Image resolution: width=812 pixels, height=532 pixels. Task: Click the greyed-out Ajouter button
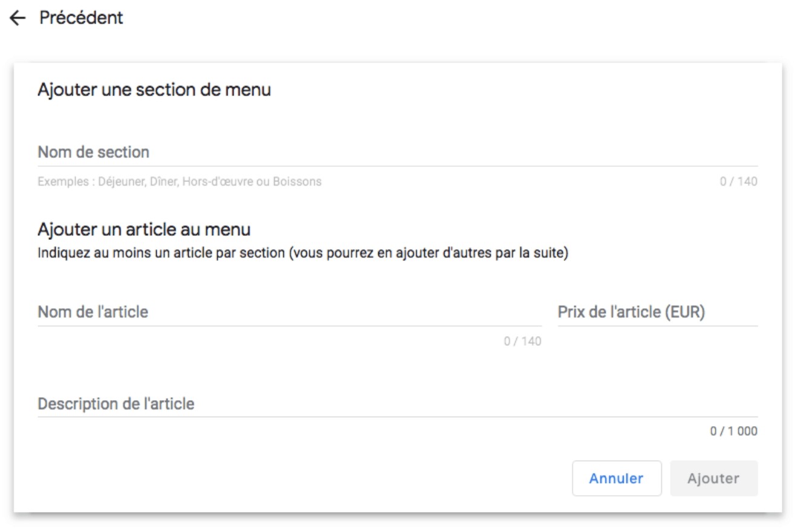pyautogui.click(x=714, y=478)
